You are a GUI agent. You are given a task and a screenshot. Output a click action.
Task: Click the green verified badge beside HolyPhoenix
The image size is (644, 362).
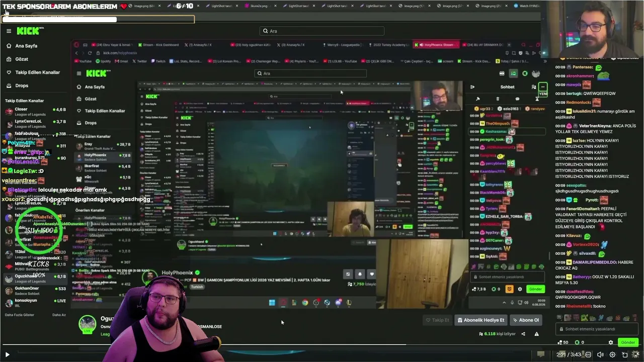point(197,273)
